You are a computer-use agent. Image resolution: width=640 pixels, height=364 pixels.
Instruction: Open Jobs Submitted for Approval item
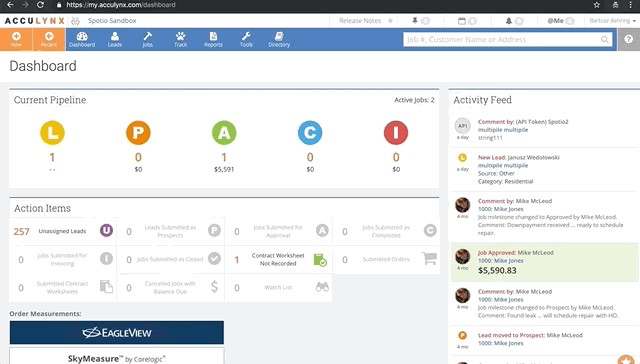tap(278, 231)
